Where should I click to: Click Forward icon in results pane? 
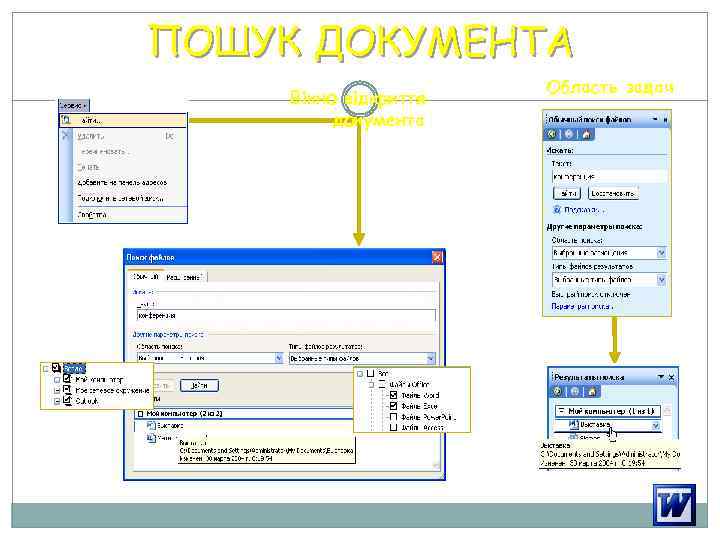pos(574,392)
